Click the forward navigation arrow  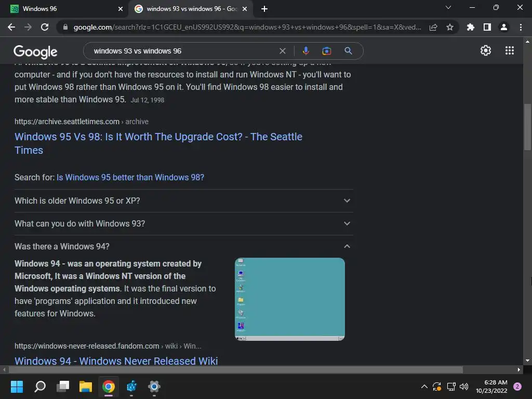tap(28, 27)
